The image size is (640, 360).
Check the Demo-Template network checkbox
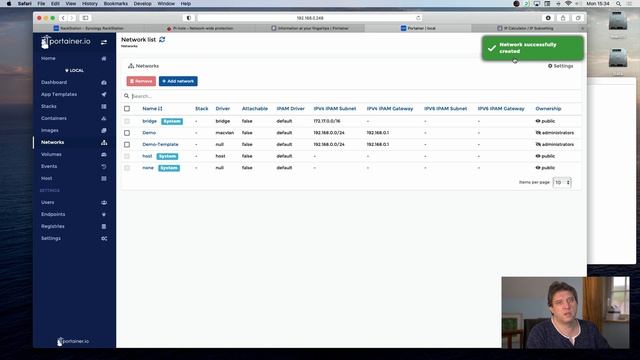[x=127, y=144]
